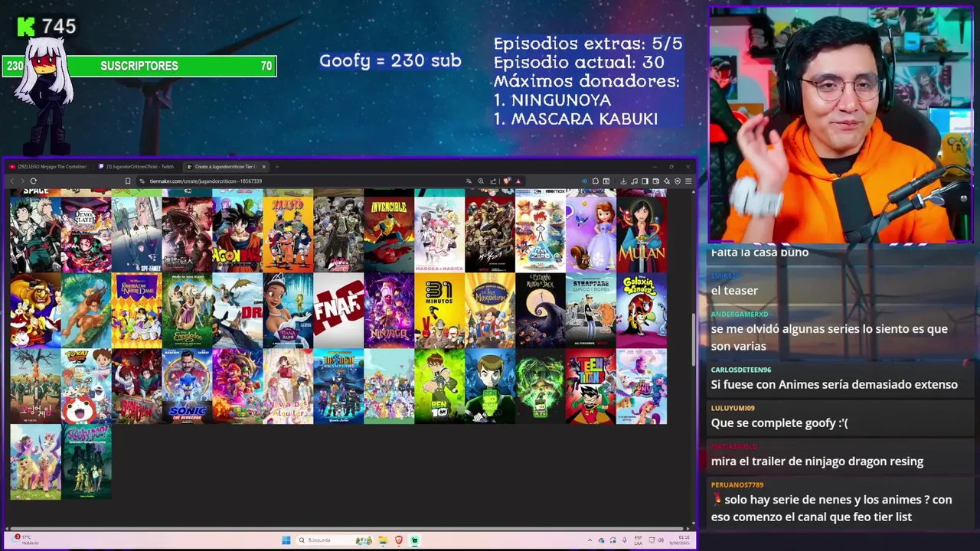Open File Explorer from taskbar

[x=382, y=540]
